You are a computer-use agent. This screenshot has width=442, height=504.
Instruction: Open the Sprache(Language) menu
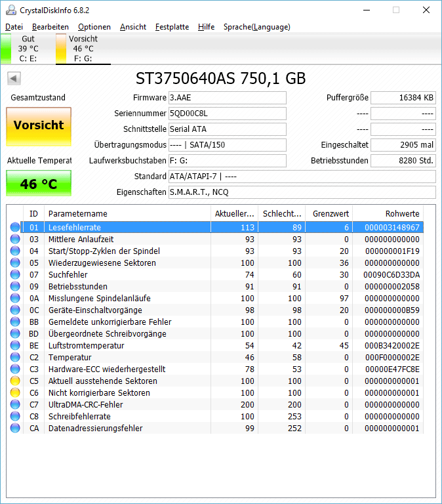257,27
